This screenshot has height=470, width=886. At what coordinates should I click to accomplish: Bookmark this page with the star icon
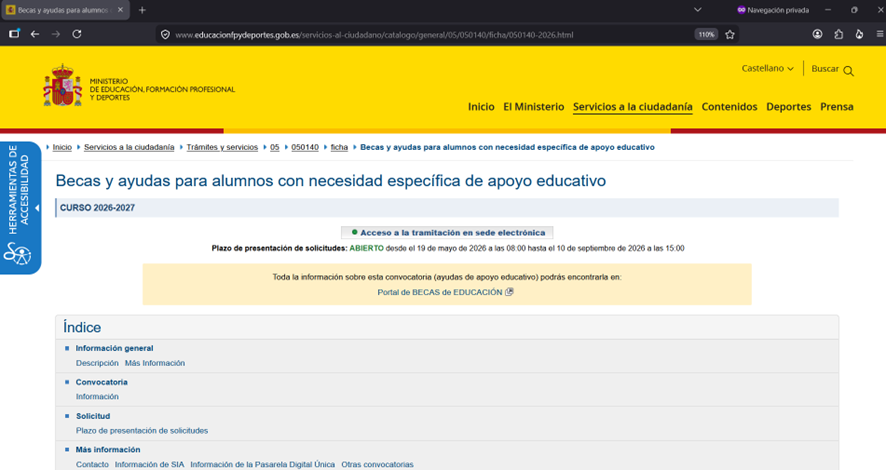click(x=730, y=34)
